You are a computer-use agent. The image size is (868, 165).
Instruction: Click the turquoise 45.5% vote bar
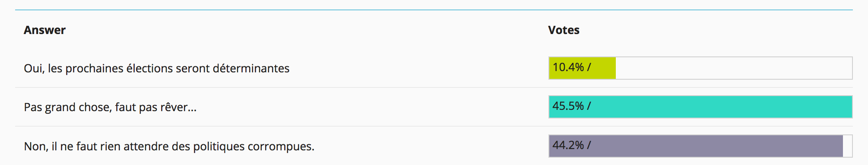pyautogui.click(x=700, y=107)
